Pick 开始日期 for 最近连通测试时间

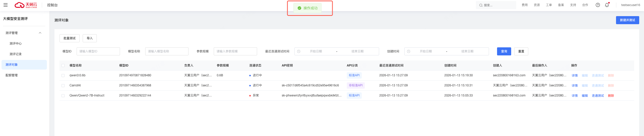316,51
